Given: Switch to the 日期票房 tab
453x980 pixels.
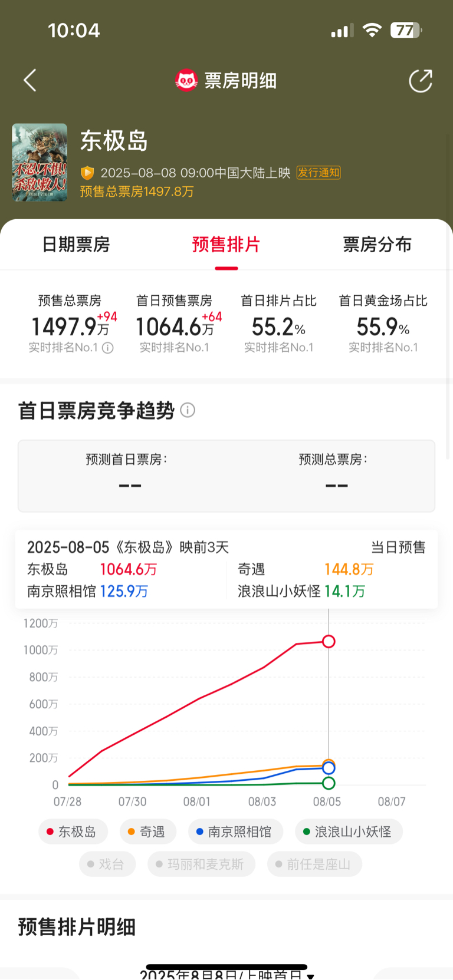Looking at the screenshot, I should coord(75,245).
